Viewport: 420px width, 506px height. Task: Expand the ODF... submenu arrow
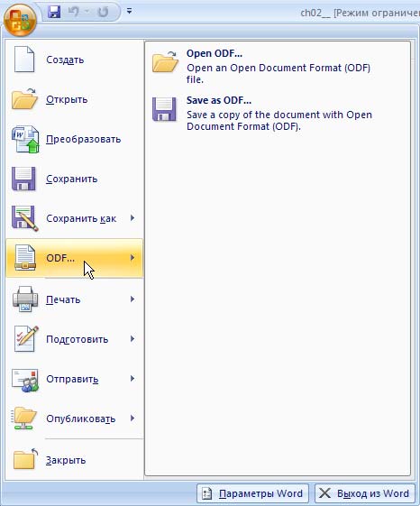tap(132, 258)
